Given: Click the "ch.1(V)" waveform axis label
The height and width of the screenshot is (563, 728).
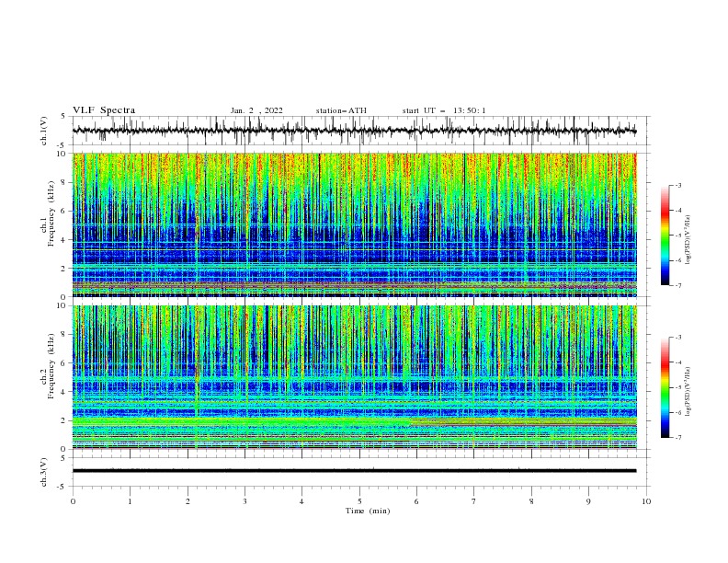Looking at the screenshot, I should 44,131.
